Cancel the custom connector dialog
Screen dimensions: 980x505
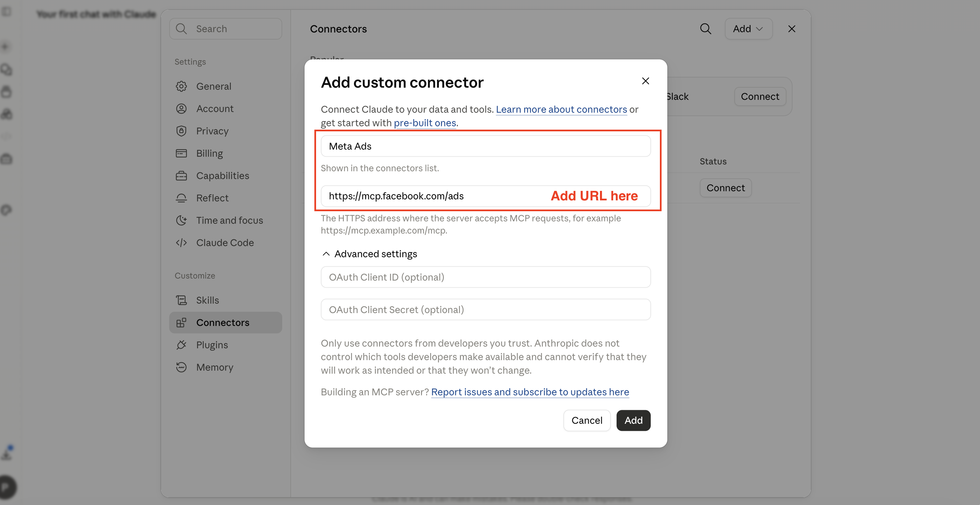click(x=587, y=420)
